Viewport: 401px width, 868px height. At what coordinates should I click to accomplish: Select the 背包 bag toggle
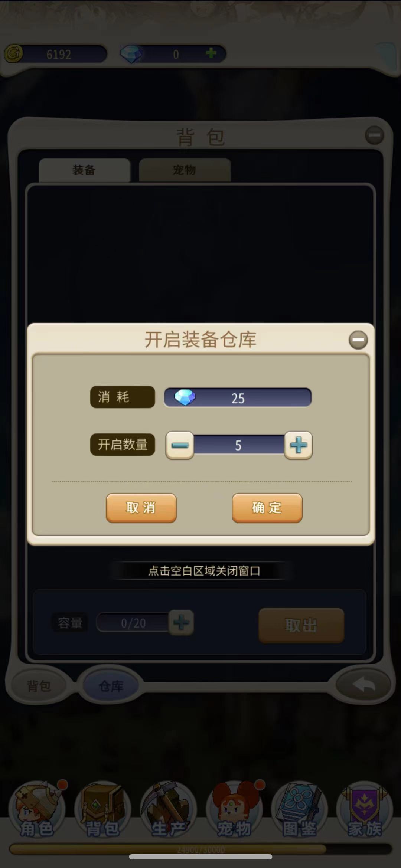tap(39, 685)
